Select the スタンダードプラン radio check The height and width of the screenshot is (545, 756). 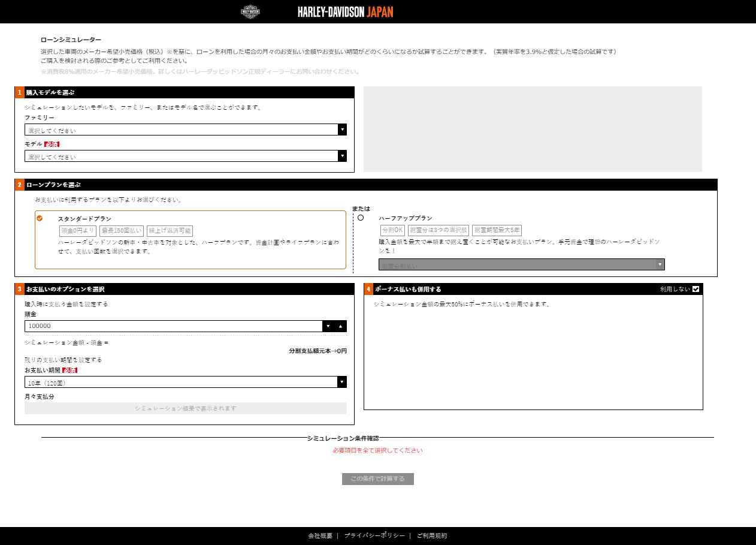[x=40, y=218]
